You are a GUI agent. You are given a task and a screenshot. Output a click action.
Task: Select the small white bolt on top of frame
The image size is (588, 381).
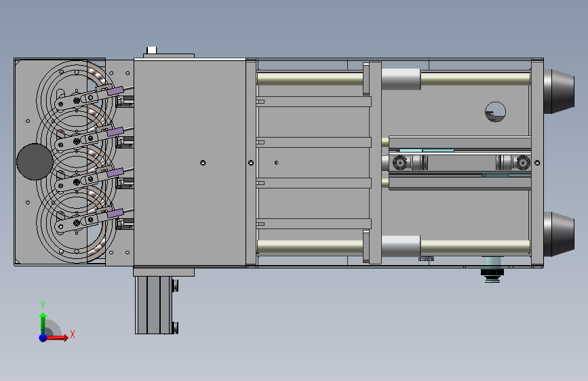tap(152, 50)
